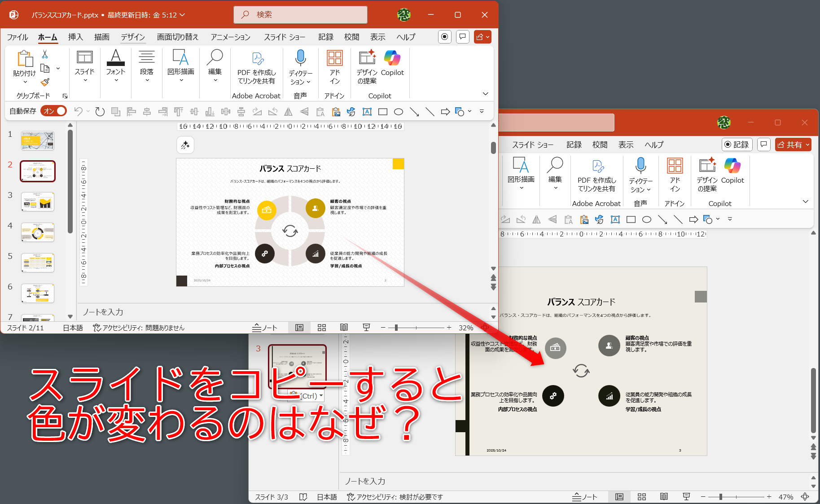The width and height of the screenshot is (820, 504).
Task: Select the Rectangle shape tool
Action: pyautogui.click(x=382, y=111)
